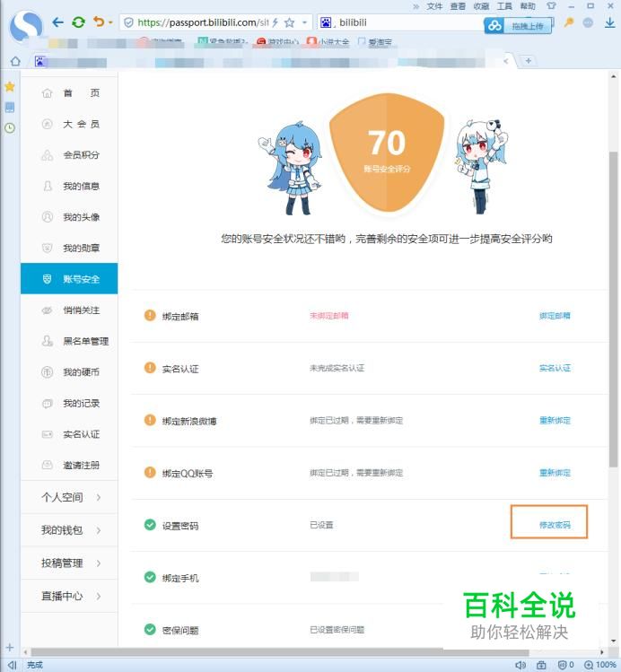Open 首页 in the side menu
This screenshot has height=672, width=621.
[x=69, y=93]
